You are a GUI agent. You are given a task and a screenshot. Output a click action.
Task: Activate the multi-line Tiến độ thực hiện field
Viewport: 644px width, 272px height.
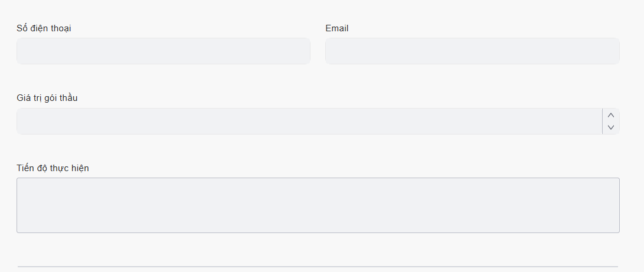318,205
